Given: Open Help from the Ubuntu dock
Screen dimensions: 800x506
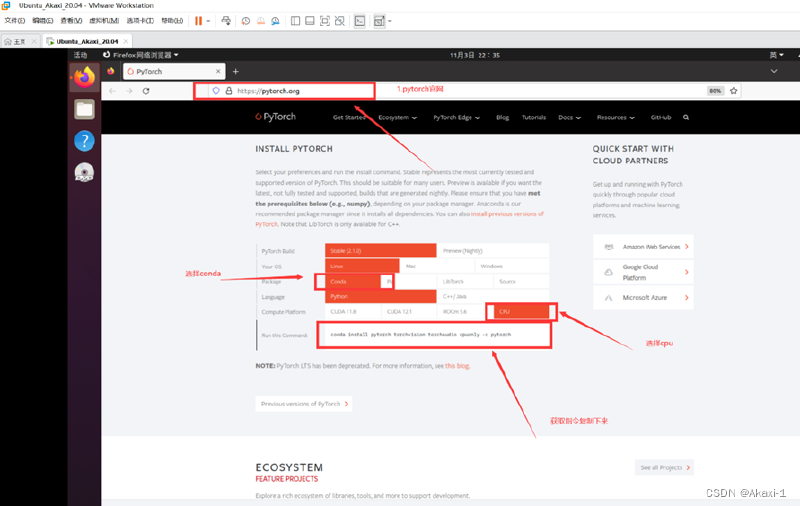Looking at the screenshot, I should (x=84, y=141).
